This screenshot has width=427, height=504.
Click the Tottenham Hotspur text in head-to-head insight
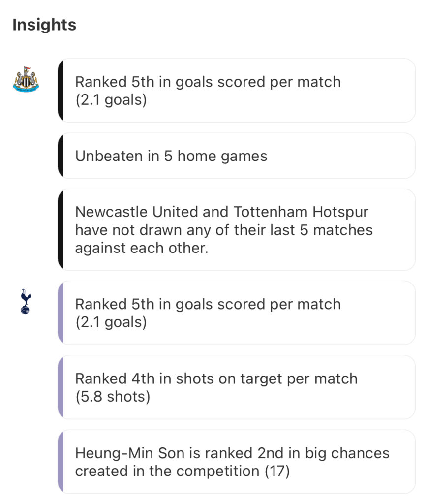pos(301,213)
